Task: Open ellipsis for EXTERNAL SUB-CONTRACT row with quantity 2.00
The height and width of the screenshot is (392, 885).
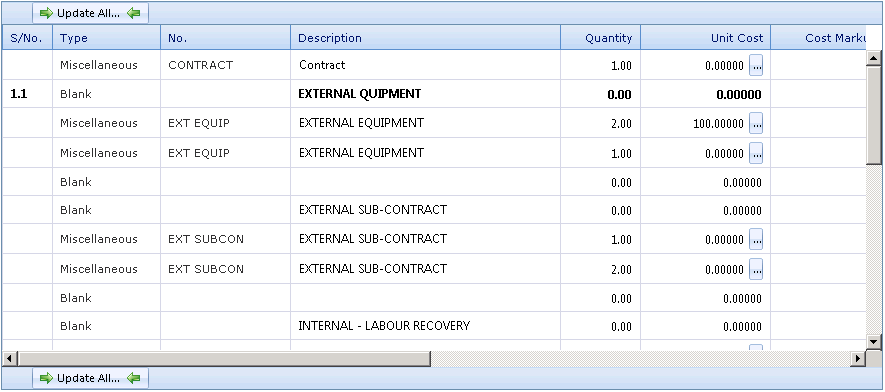Action: (756, 270)
